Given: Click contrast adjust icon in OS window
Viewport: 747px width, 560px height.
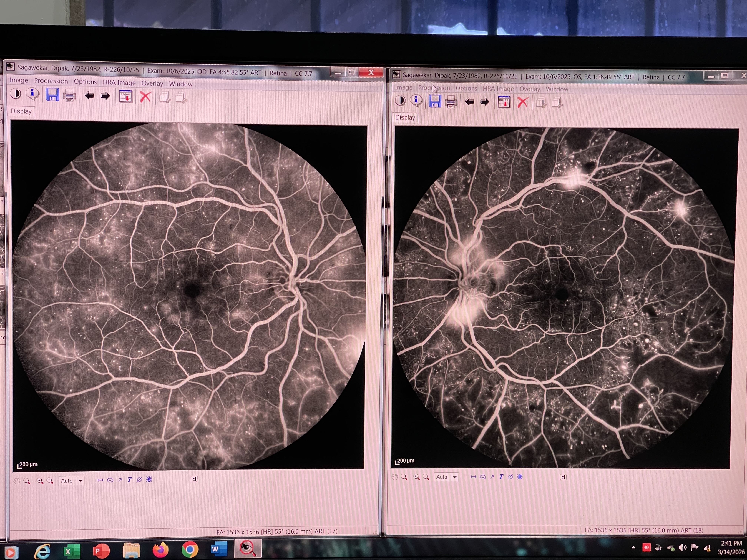Looking at the screenshot, I should [x=400, y=100].
